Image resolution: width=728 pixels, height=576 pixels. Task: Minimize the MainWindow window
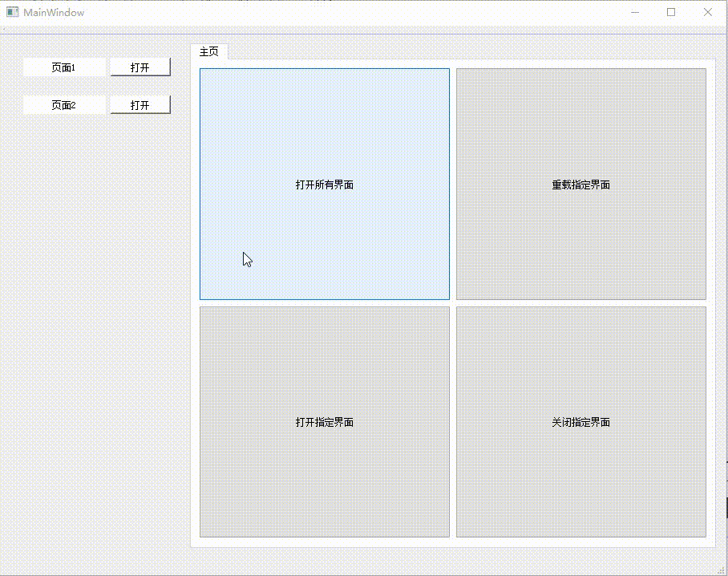coord(635,12)
